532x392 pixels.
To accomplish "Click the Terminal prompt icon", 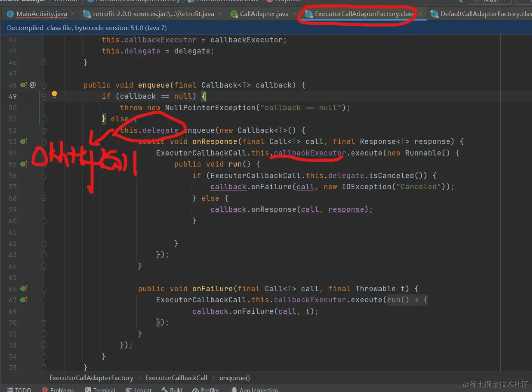I will (x=88, y=390).
